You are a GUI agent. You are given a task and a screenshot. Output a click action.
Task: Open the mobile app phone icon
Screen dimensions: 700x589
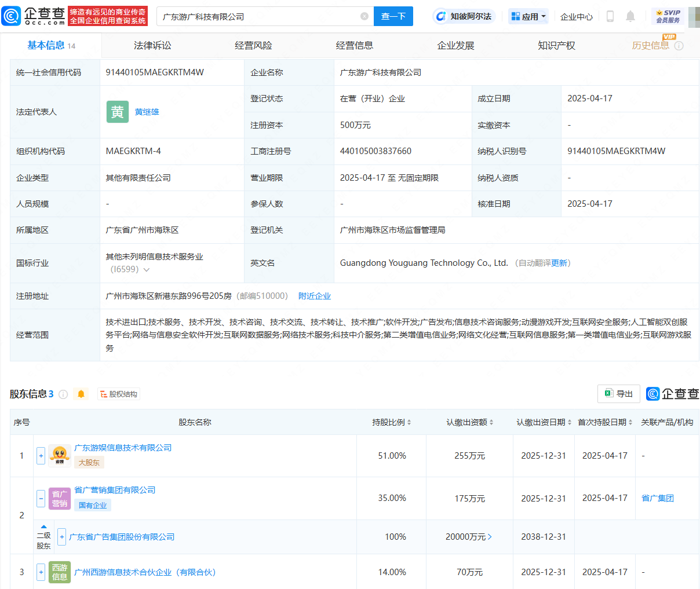tap(610, 16)
